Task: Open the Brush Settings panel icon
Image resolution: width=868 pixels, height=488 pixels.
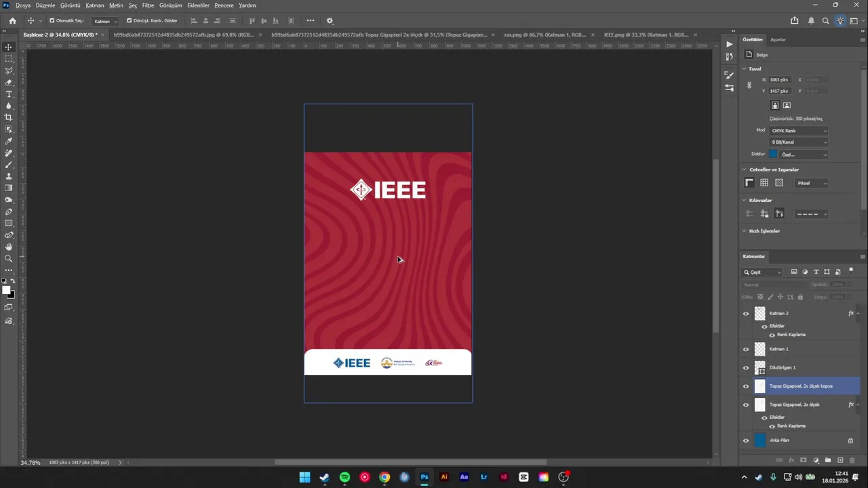Action: coord(729,75)
